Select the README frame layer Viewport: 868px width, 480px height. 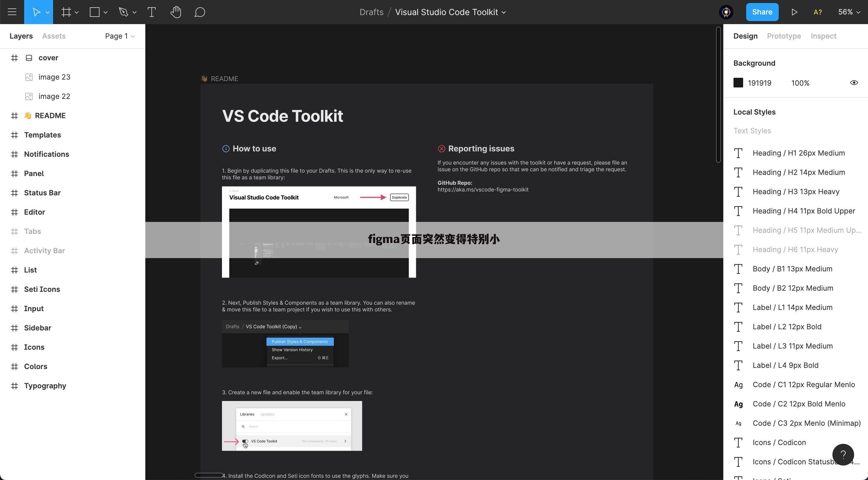pyautogui.click(x=72, y=116)
